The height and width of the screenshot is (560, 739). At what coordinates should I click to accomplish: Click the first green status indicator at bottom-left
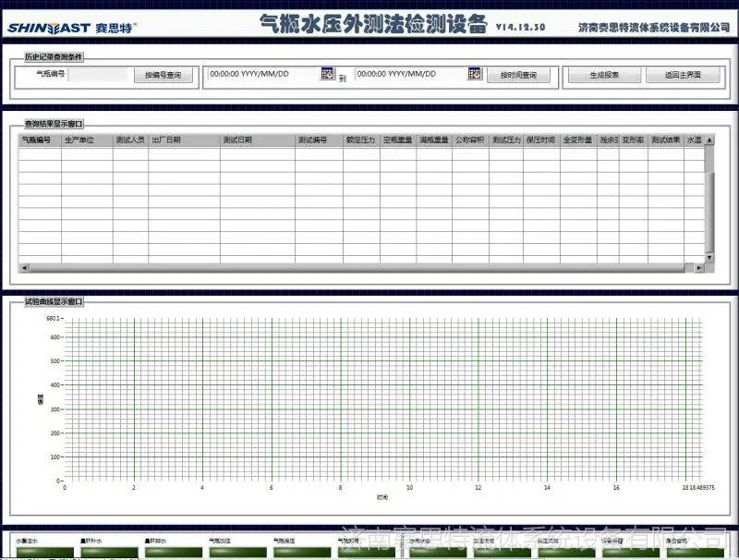click(44, 552)
